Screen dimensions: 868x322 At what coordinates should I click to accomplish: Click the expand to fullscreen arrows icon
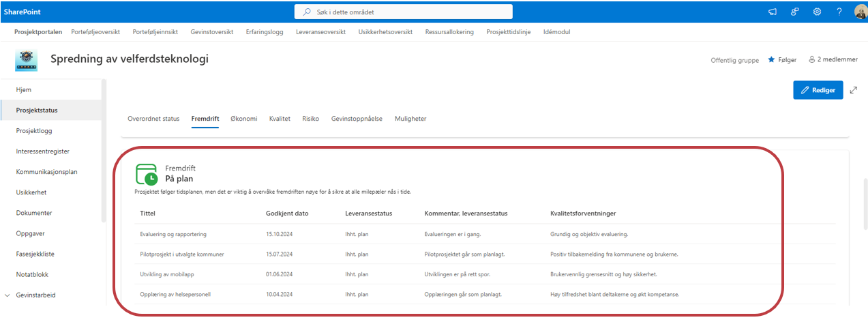pos(854,89)
